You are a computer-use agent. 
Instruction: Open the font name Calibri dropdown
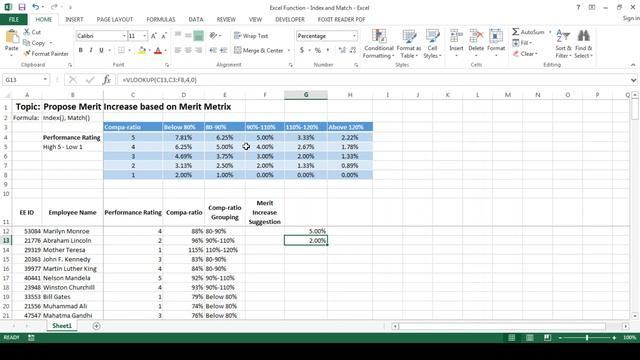(124, 36)
